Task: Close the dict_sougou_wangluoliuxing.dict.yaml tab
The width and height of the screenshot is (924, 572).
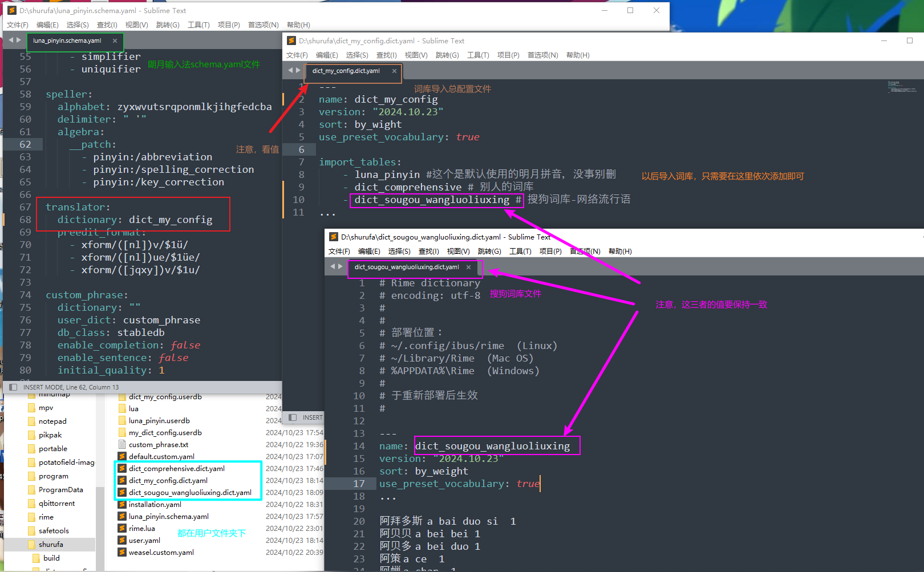Action: coord(468,267)
